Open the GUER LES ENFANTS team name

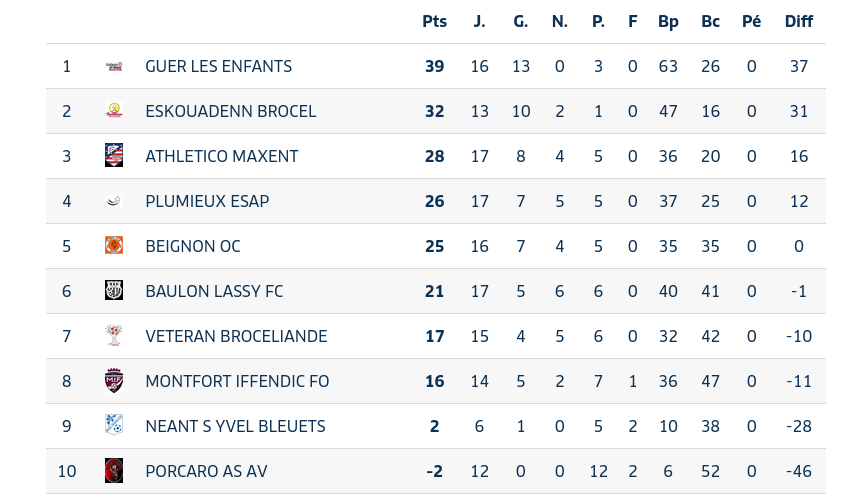tap(218, 66)
